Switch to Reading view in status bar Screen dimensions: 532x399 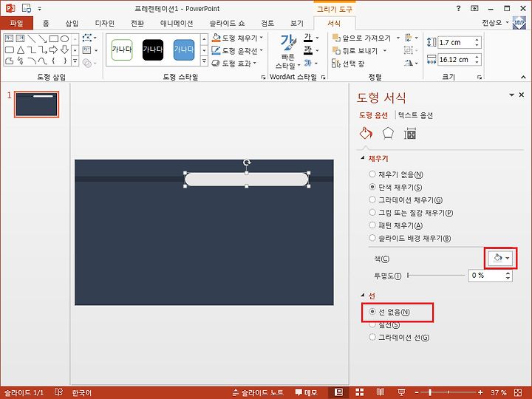click(381, 392)
